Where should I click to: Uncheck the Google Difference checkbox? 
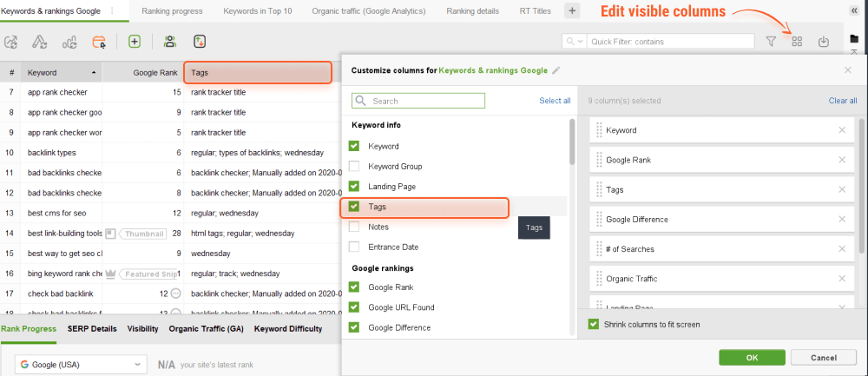click(354, 327)
